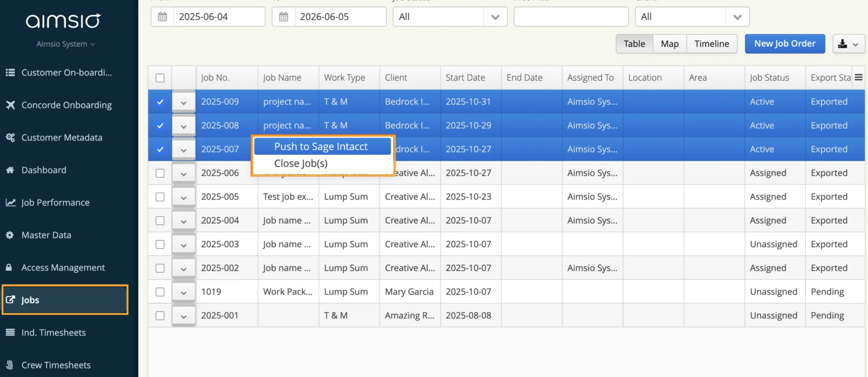
Task: Check the box for job 2025-006
Action: (160, 173)
